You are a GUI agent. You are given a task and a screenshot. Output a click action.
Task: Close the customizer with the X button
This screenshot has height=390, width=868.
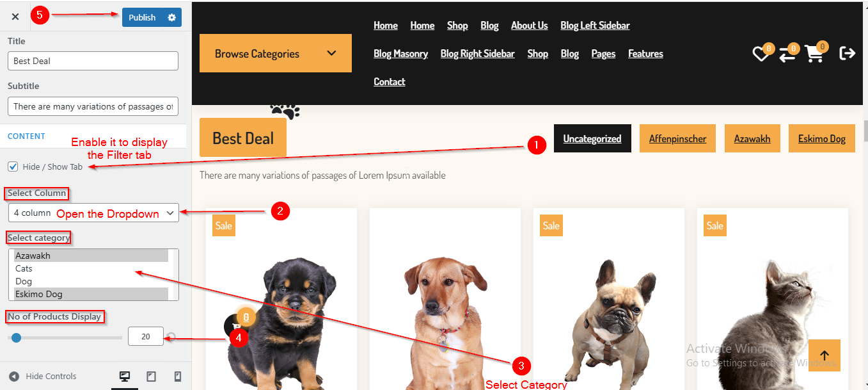click(x=15, y=17)
